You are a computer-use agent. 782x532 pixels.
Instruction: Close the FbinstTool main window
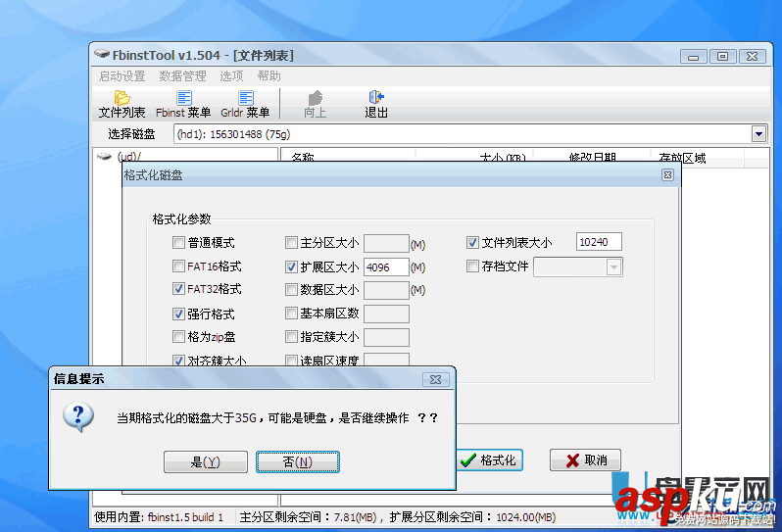[752, 57]
